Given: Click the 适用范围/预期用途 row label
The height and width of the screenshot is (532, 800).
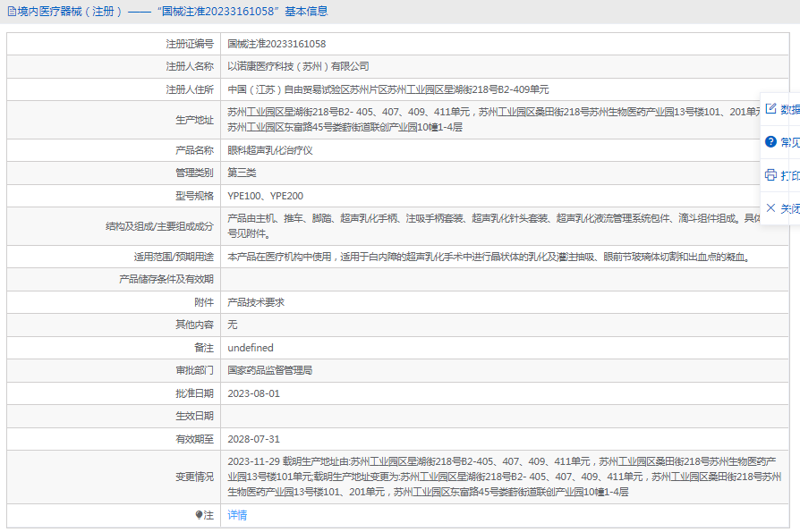Looking at the screenshot, I should tap(167, 257).
